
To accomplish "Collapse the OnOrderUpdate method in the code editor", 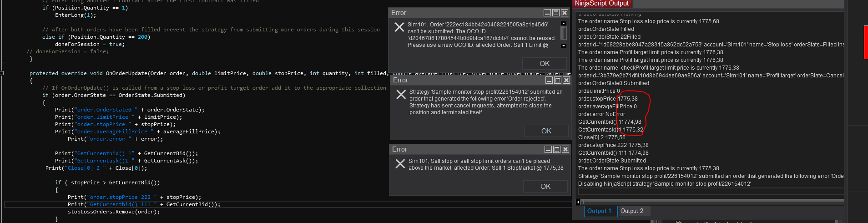I will coord(2,73).
